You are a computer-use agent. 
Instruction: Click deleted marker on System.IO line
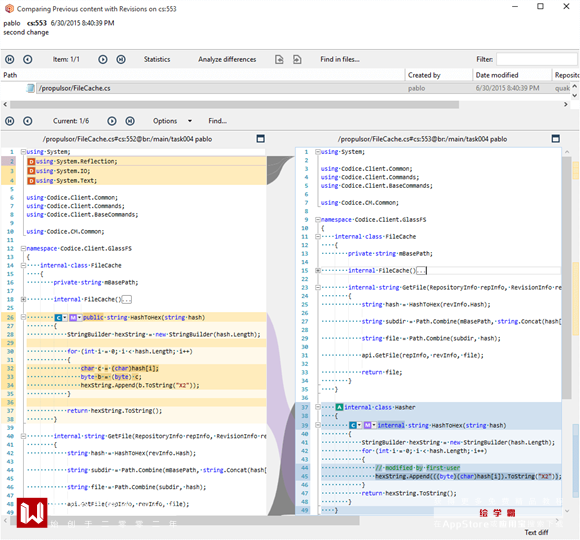[x=31, y=171]
